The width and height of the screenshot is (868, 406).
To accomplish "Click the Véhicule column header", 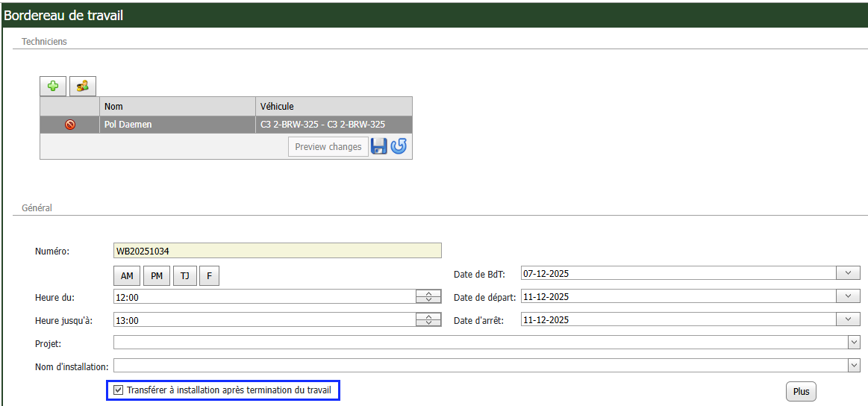I will tap(334, 106).
